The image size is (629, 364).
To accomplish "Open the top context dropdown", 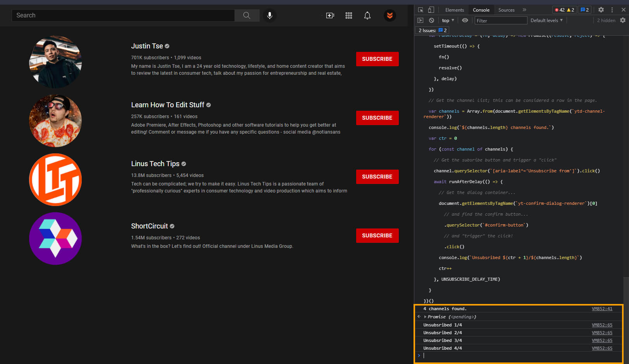I will pyautogui.click(x=448, y=20).
